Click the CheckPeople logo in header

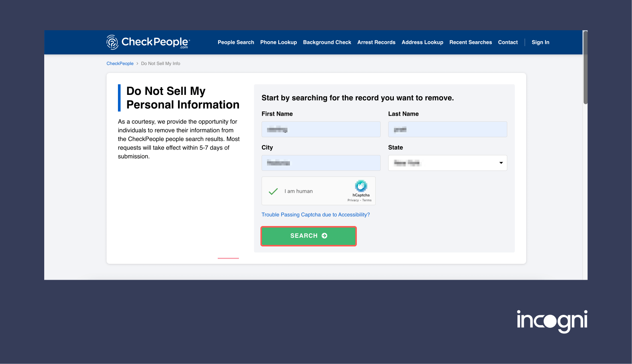click(148, 42)
